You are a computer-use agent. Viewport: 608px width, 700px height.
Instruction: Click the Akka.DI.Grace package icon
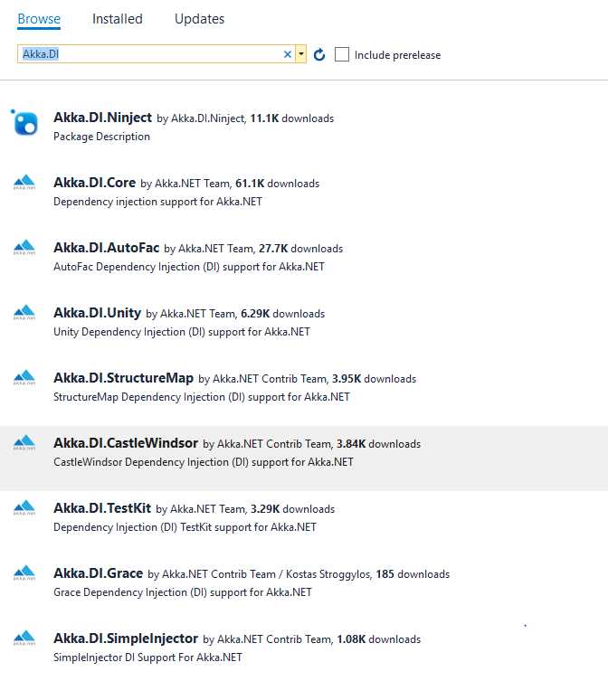coord(24,573)
